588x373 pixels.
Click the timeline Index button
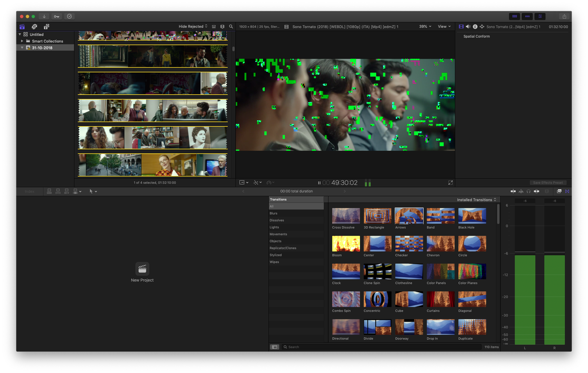tap(29, 191)
